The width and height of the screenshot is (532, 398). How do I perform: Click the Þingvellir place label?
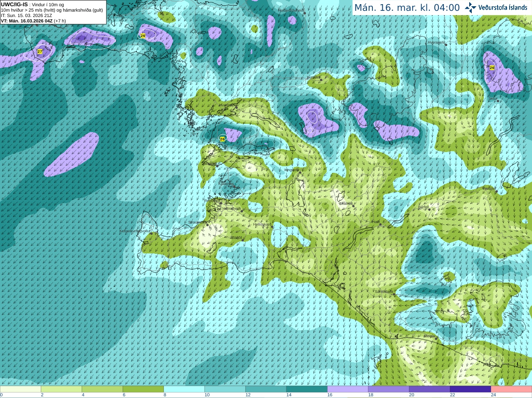291,170
